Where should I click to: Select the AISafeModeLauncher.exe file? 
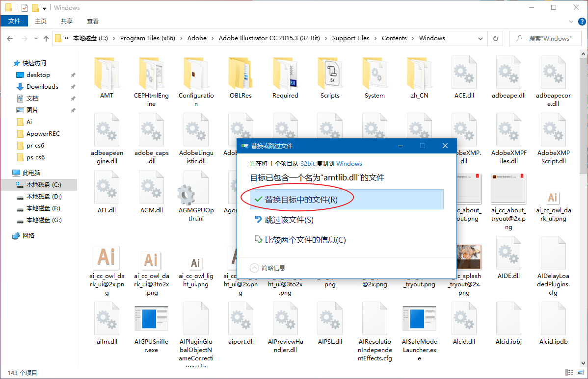coord(419,332)
